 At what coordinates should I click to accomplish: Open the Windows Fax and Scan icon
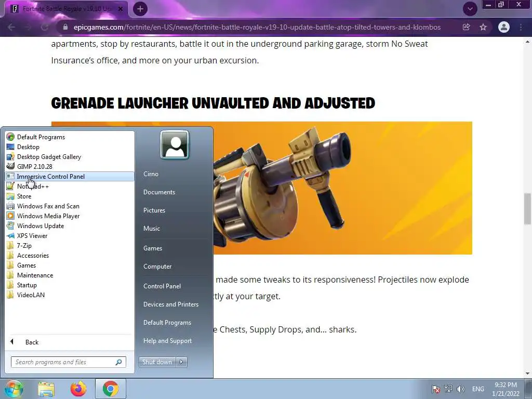[10, 206]
